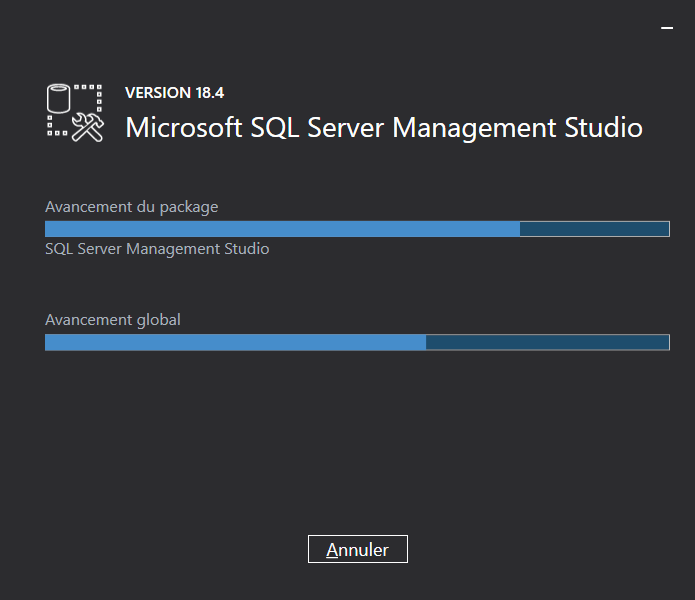
Task: Click the SSMS database tools logo
Action: pyautogui.click(x=75, y=113)
